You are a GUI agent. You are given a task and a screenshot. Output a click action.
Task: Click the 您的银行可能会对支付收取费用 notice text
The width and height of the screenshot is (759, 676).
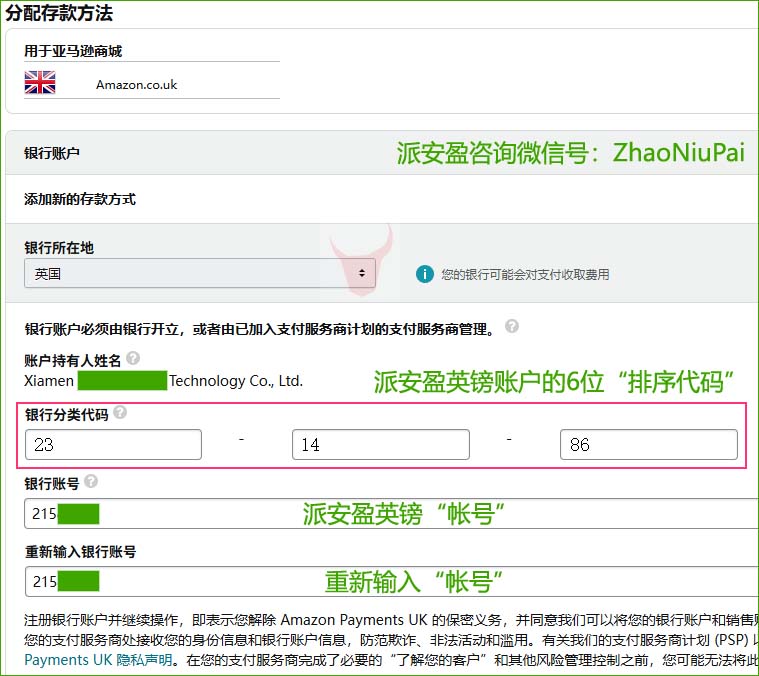(525, 274)
